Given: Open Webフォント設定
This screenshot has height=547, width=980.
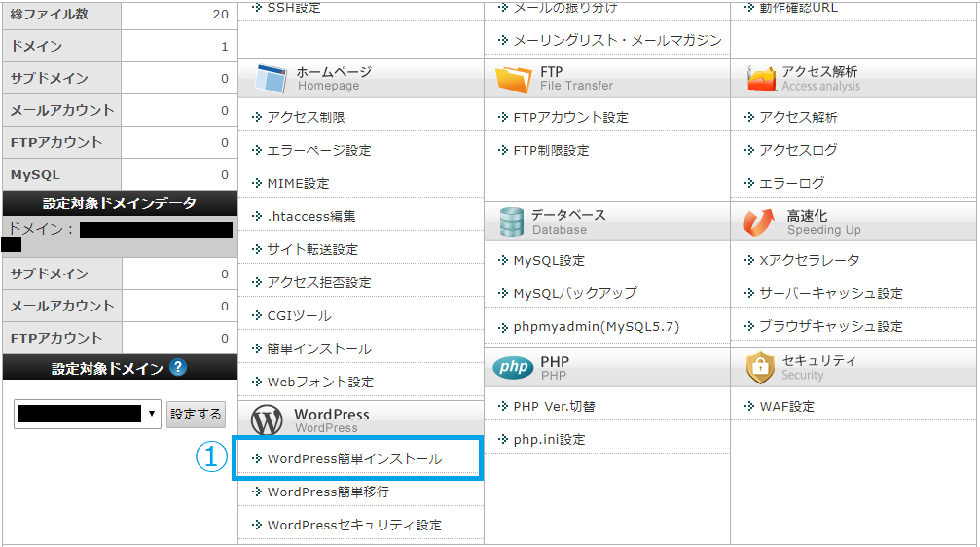Looking at the screenshot, I should pyautogui.click(x=320, y=382).
